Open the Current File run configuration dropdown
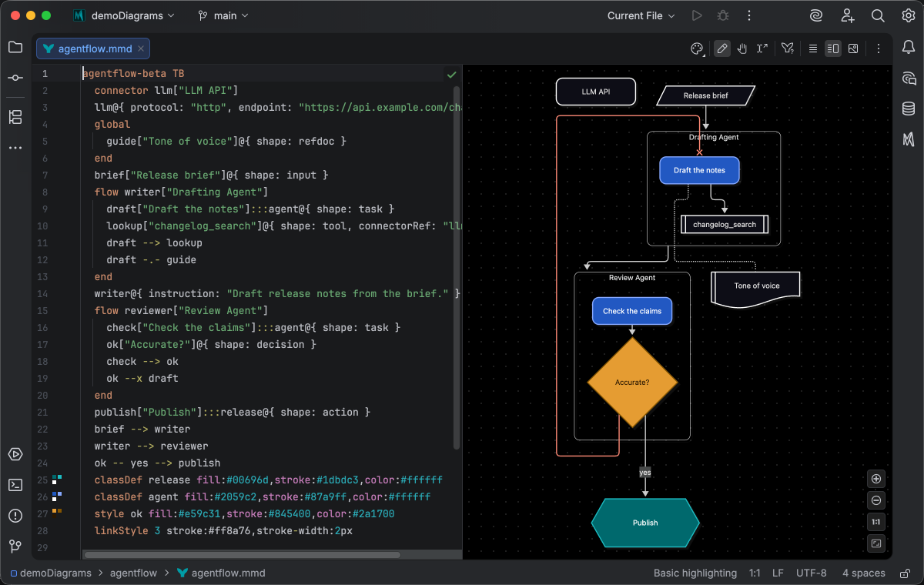924x585 pixels. click(641, 15)
